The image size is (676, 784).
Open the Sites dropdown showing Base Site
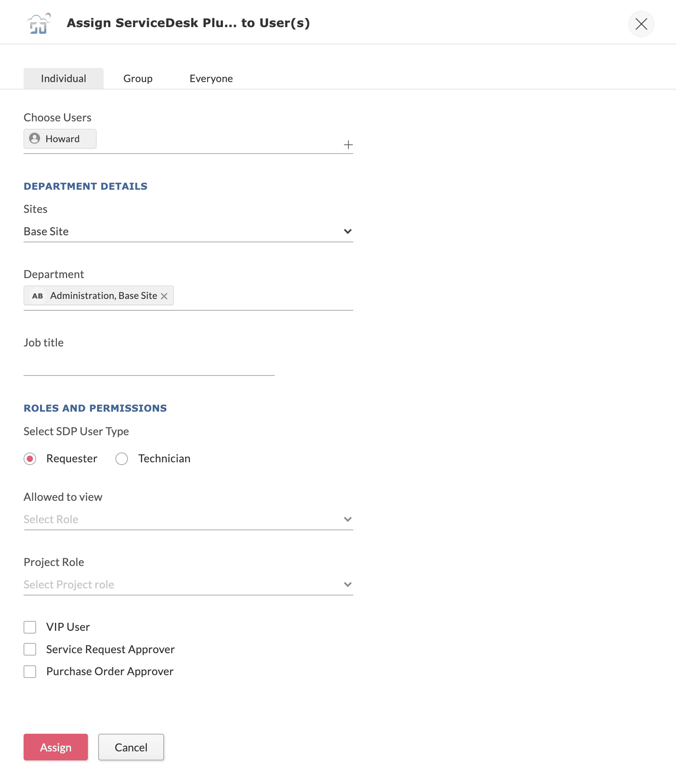[188, 232]
